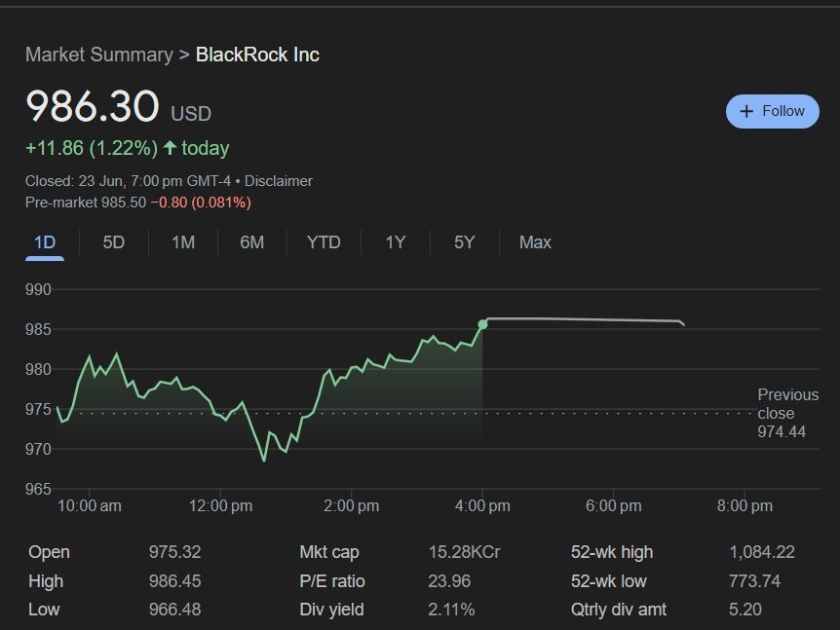Click the Qtrly div amt value 5.20
Image resolution: width=840 pixels, height=630 pixels.
click(x=745, y=610)
